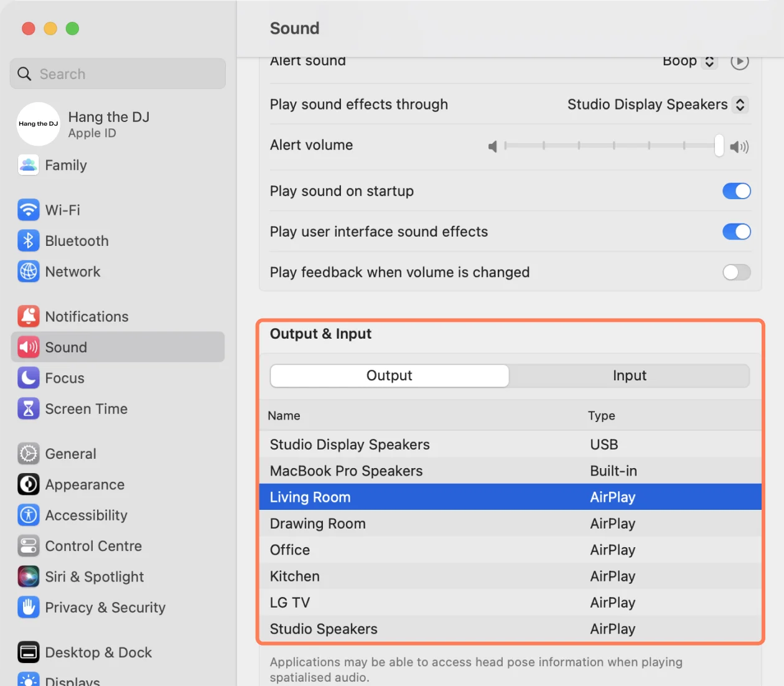784x686 pixels.
Task: Switch to the Input tab
Action: click(630, 375)
